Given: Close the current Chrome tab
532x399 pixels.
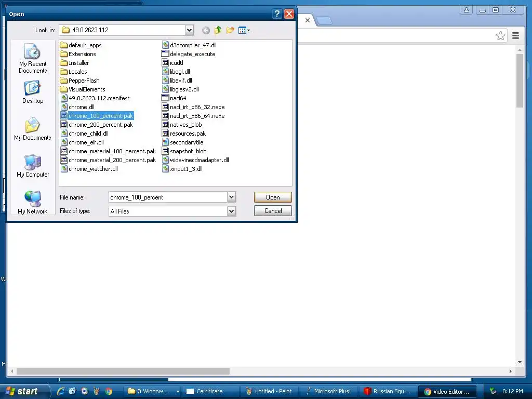Looking at the screenshot, I should (308, 20).
